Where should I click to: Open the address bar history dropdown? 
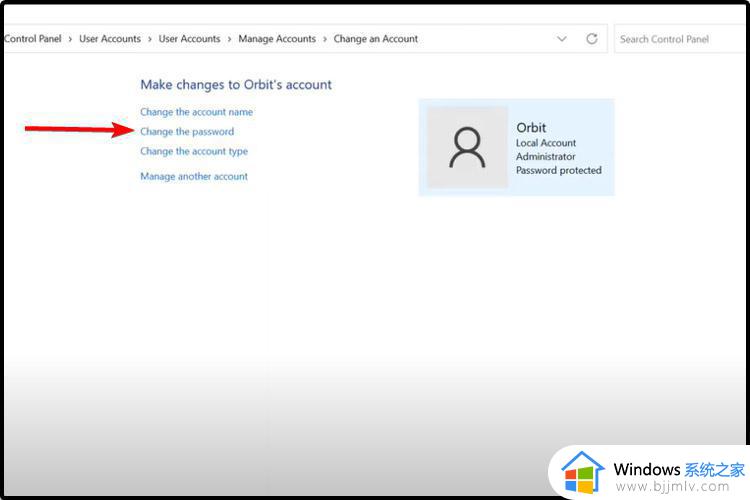(x=562, y=39)
